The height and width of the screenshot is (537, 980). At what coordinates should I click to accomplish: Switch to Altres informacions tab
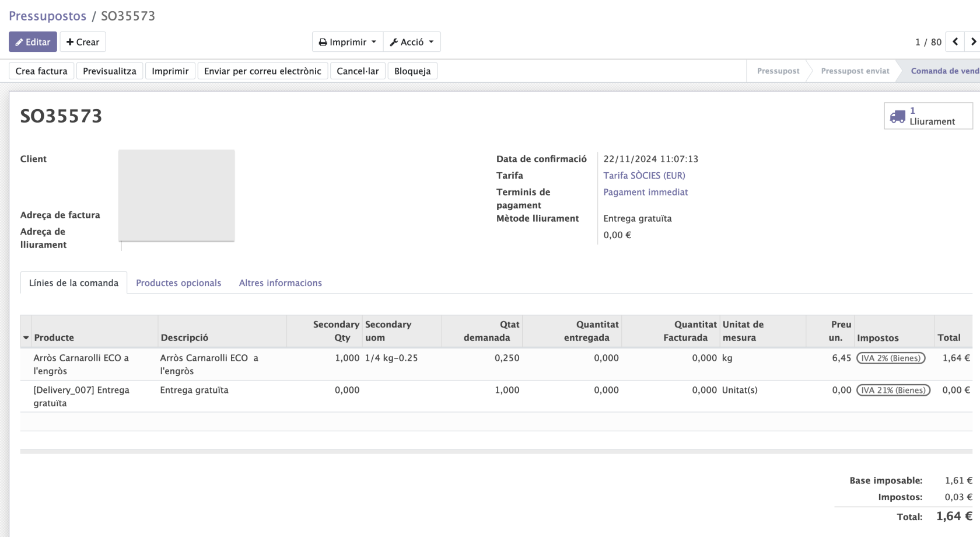281,283
